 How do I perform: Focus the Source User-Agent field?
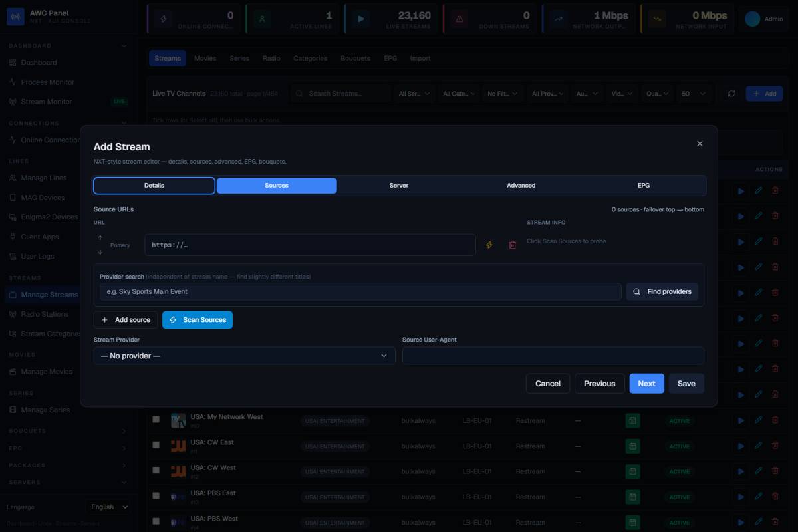pos(553,356)
